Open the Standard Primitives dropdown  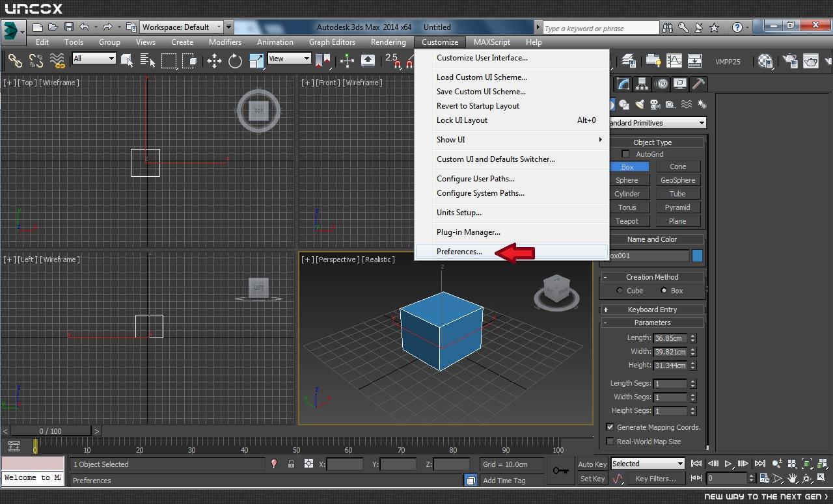tap(656, 123)
